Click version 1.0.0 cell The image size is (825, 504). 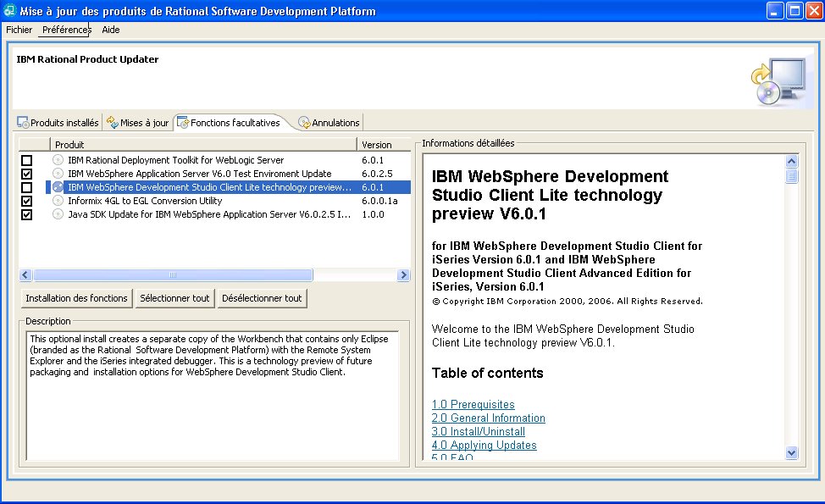(x=373, y=214)
